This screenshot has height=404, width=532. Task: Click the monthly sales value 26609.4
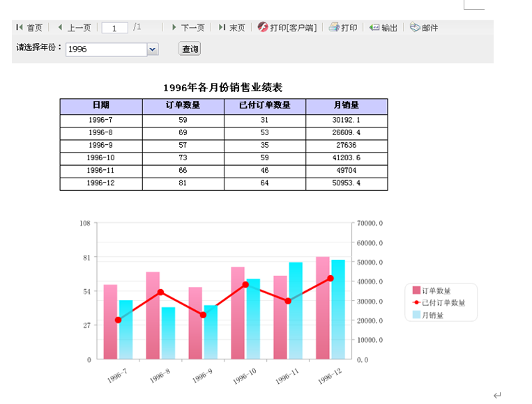tap(347, 132)
